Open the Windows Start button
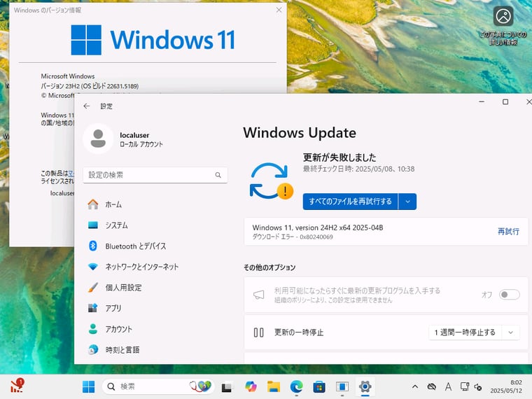Viewport: 532px width, 399px height. [89, 386]
